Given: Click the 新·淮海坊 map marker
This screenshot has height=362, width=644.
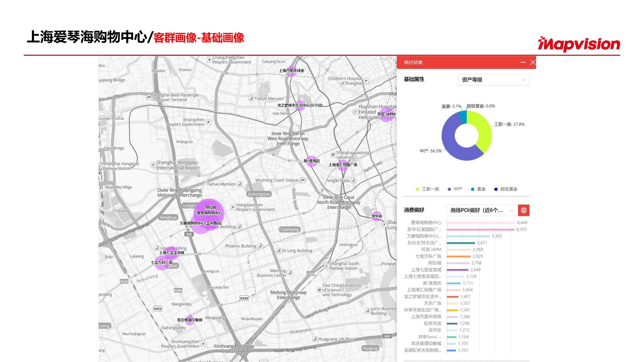Looking at the screenshot, I should coord(311,161).
